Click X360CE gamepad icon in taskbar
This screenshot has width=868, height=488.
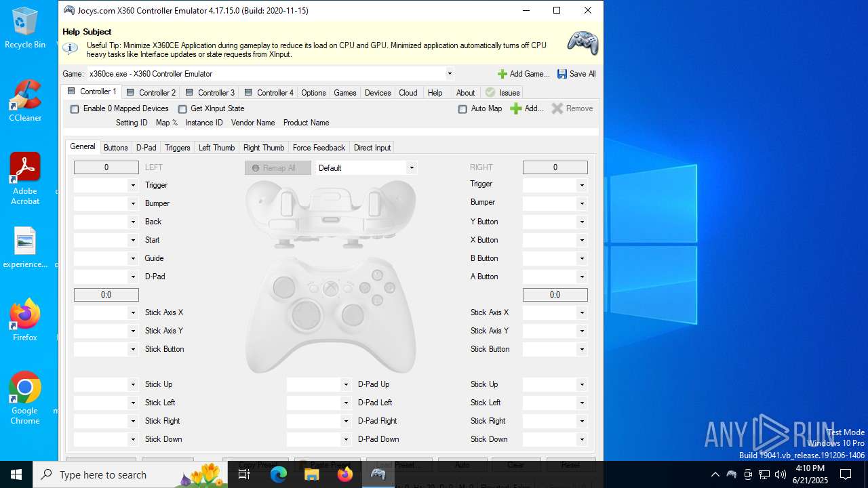tap(378, 474)
